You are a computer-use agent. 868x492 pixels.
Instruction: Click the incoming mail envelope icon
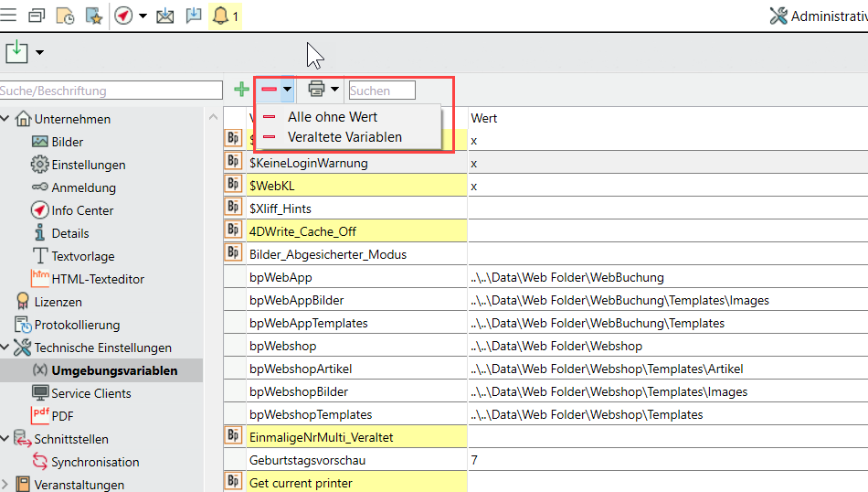[x=165, y=16]
